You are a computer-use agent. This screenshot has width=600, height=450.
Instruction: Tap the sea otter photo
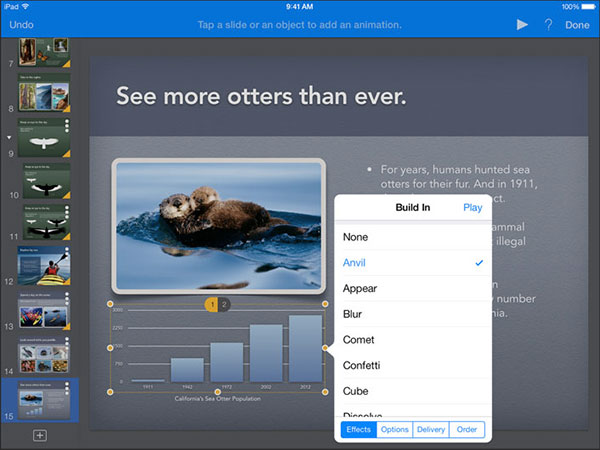point(218,226)
